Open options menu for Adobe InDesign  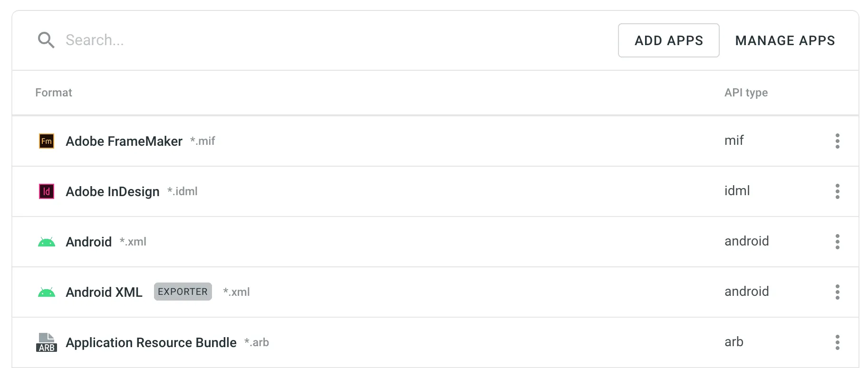(x=837, y=191)
